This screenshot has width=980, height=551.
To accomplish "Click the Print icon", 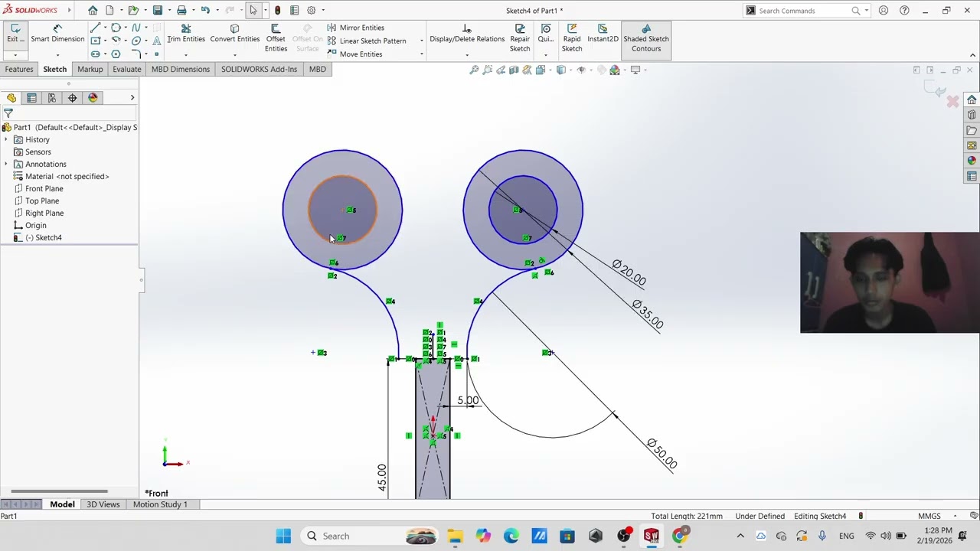I will tap(181, 10).
